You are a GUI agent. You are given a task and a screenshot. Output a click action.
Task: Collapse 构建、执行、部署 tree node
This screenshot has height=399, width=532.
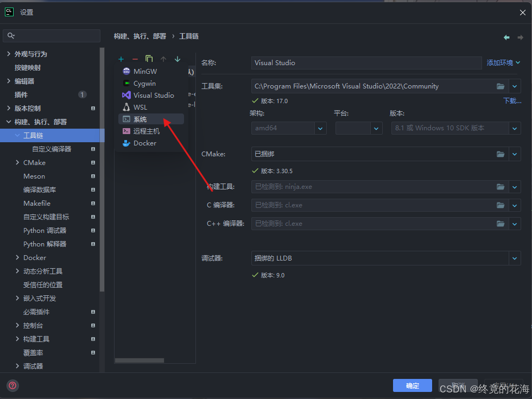pyautogui.click(x=9, y=122)
